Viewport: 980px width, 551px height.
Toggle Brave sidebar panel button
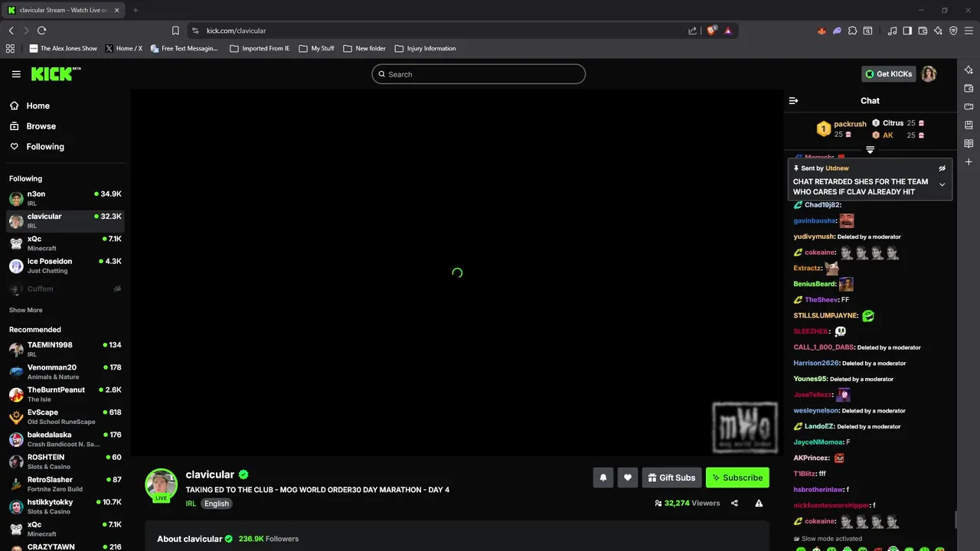pos(907,31)
